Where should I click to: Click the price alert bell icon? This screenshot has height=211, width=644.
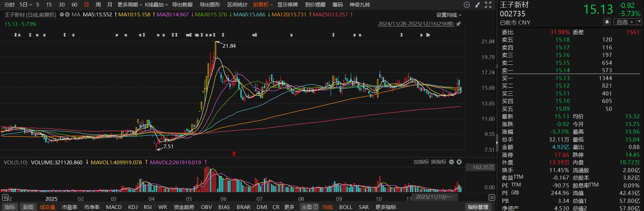[x=607, y=22]
